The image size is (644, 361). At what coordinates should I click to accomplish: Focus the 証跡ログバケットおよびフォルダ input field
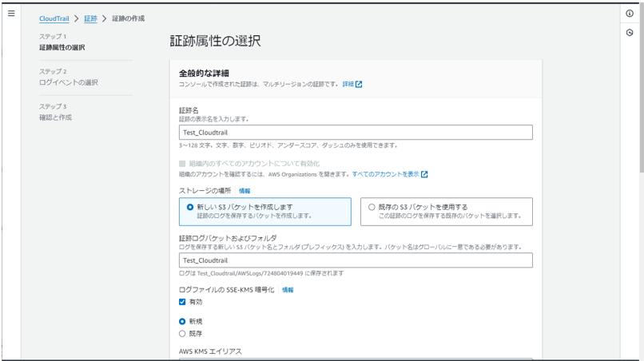coord(356,260)
